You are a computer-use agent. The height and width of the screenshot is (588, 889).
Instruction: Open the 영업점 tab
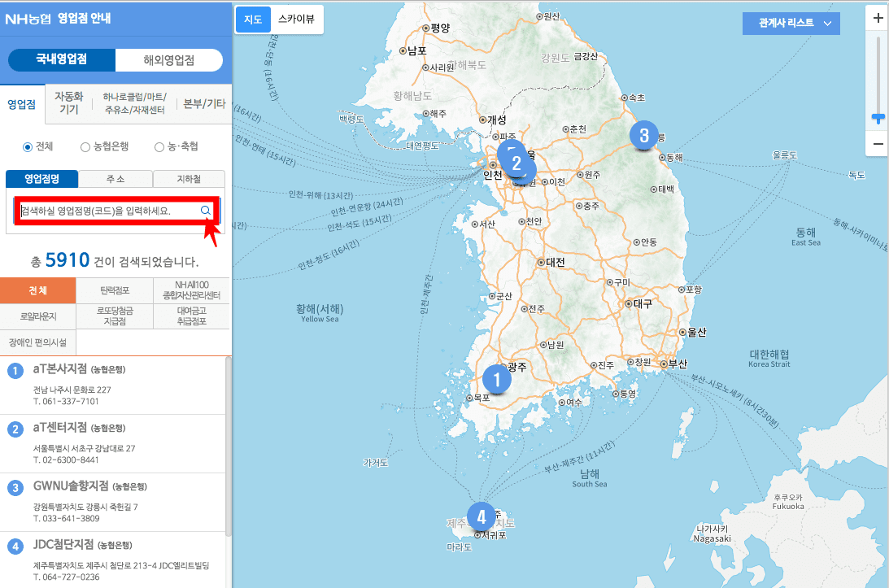point(21,104)
